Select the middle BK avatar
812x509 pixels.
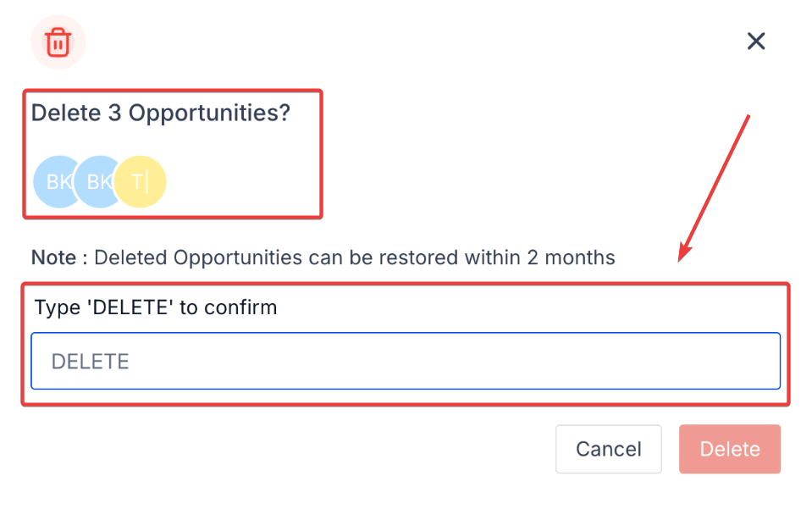[x=96, y=181]
